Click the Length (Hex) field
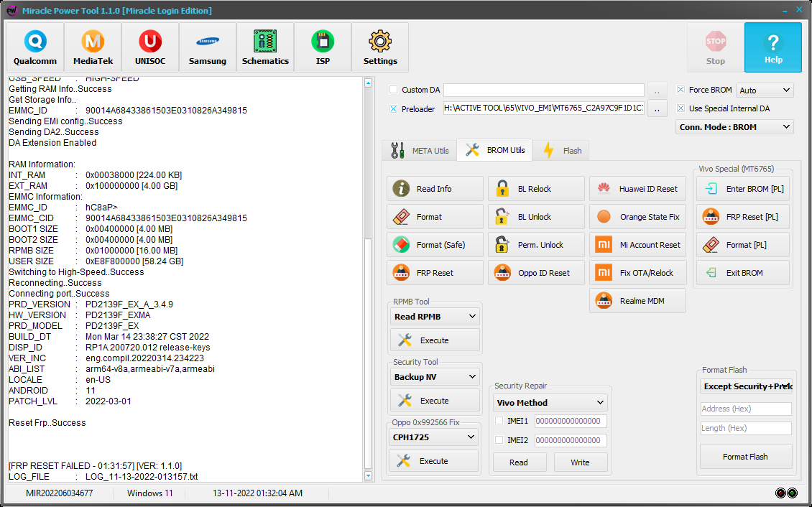The height and width of the screenshot is (507, 812). coord(746,428)
